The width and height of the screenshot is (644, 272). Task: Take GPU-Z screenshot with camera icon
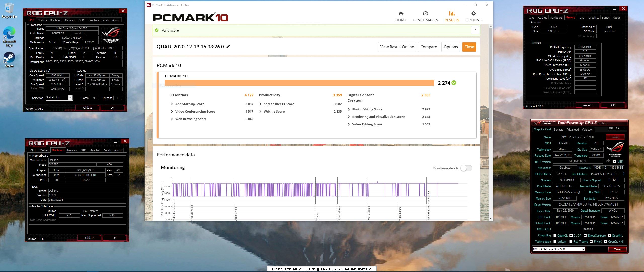point(611,128)
